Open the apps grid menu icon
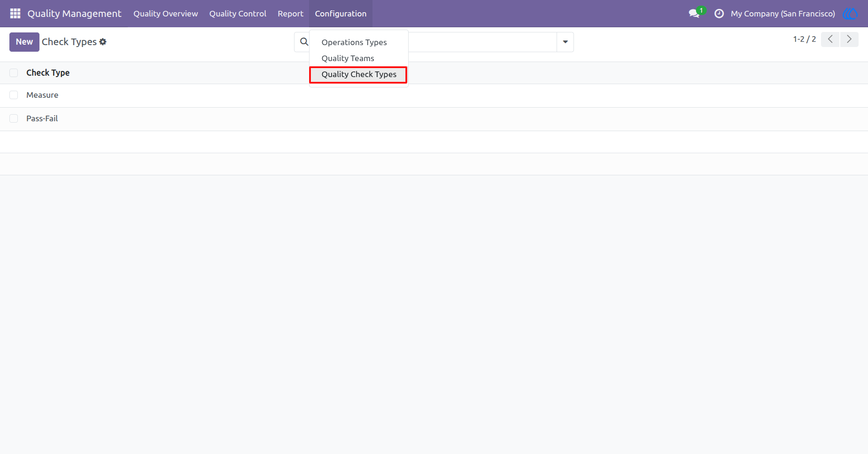The image size is (868, 454). tap(15, 14)
